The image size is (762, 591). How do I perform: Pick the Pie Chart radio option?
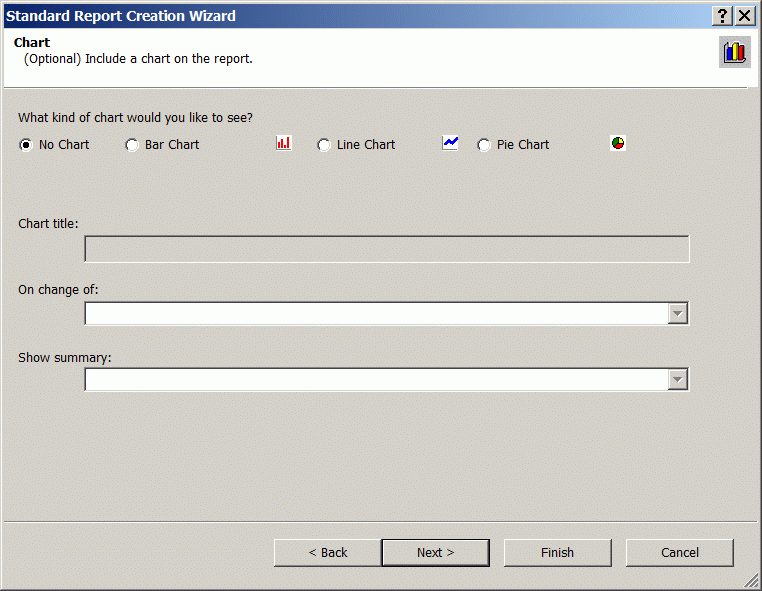click(x=484, y=145)
